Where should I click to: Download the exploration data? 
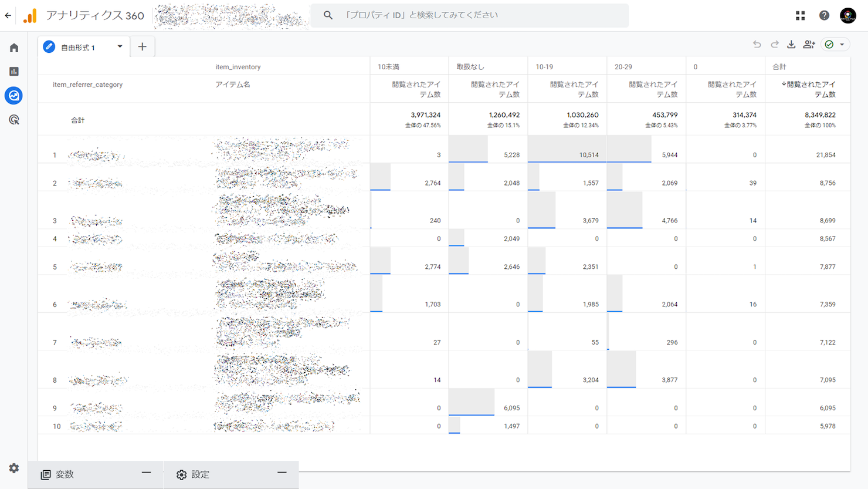791,45
